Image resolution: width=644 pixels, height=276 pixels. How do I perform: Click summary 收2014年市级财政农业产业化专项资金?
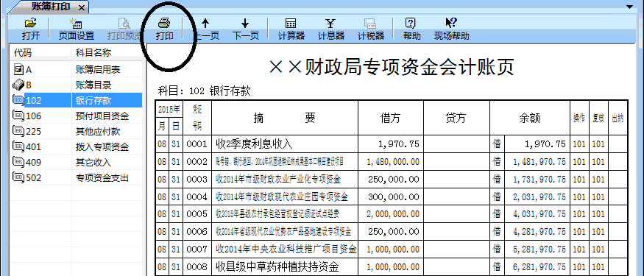(278, 180)
